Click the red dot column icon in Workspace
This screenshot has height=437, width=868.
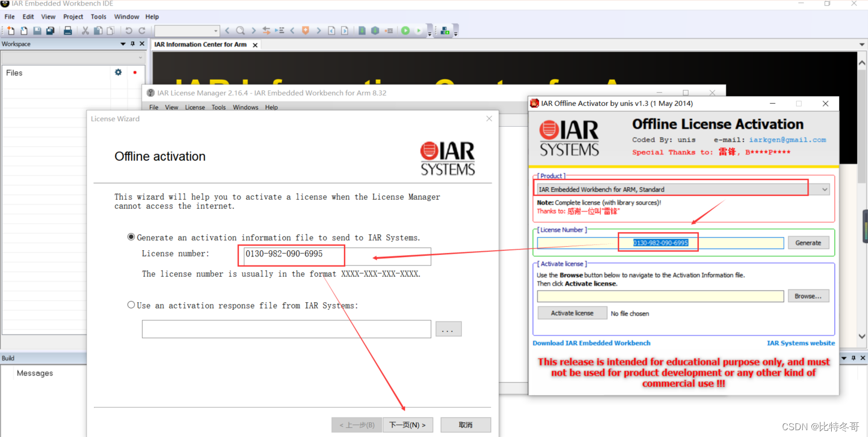point(135,72)
